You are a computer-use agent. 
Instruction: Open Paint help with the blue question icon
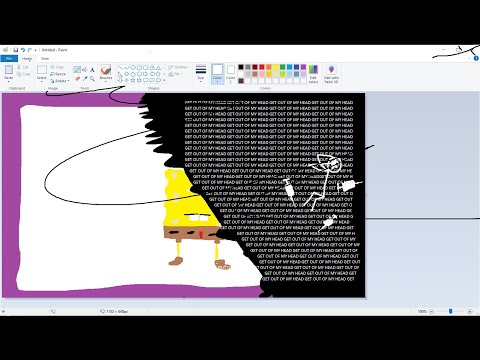coord(476,58)
